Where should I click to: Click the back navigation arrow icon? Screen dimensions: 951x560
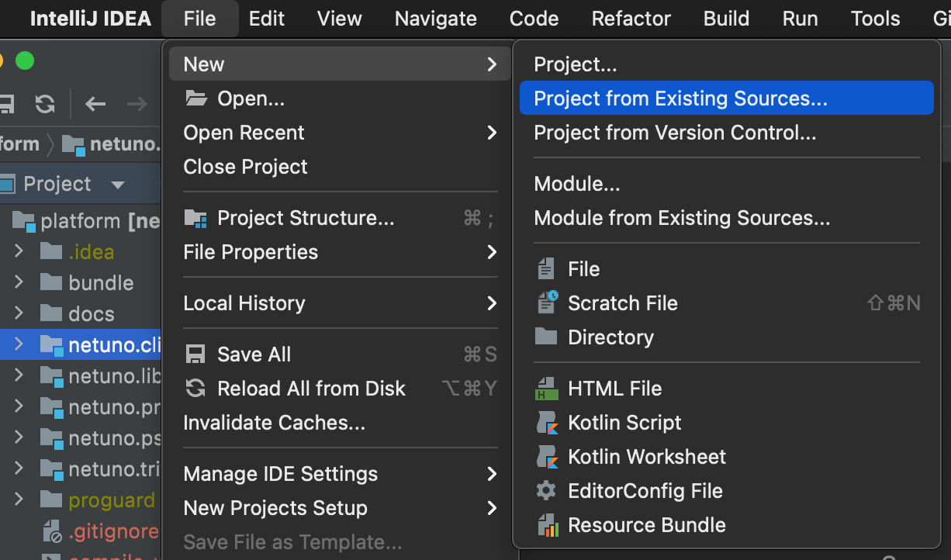(x=95, y=104)
